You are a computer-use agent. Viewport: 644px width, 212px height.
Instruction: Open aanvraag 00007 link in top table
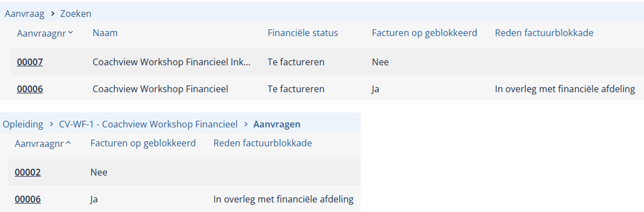click(x=30, y=62)
